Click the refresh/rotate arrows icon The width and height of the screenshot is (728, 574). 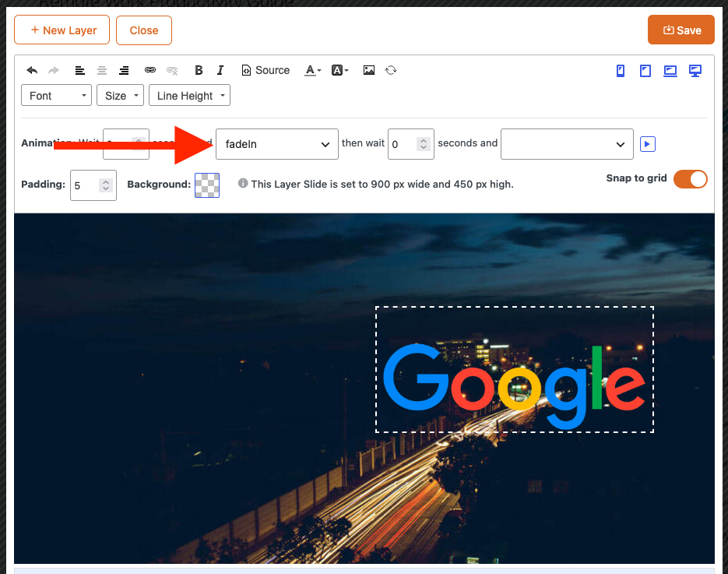pos(391,70)
